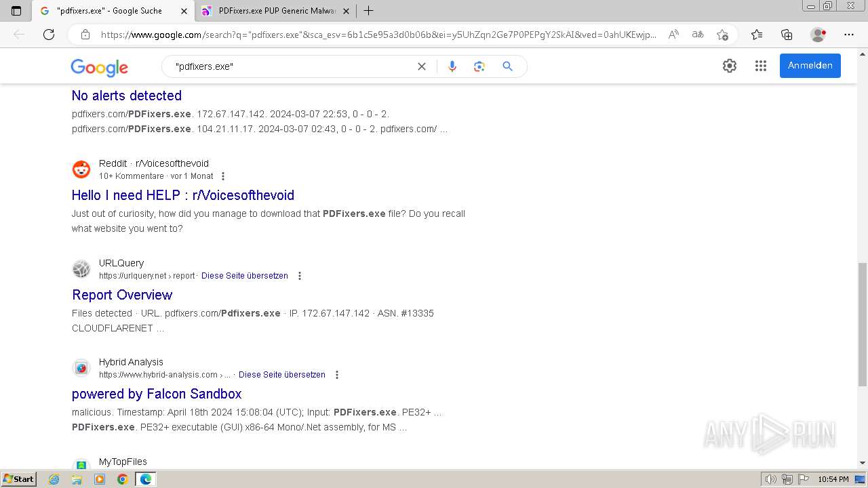Add this page to favorites
This screenshot has height=488, width=868.
[x=722, y=35]
